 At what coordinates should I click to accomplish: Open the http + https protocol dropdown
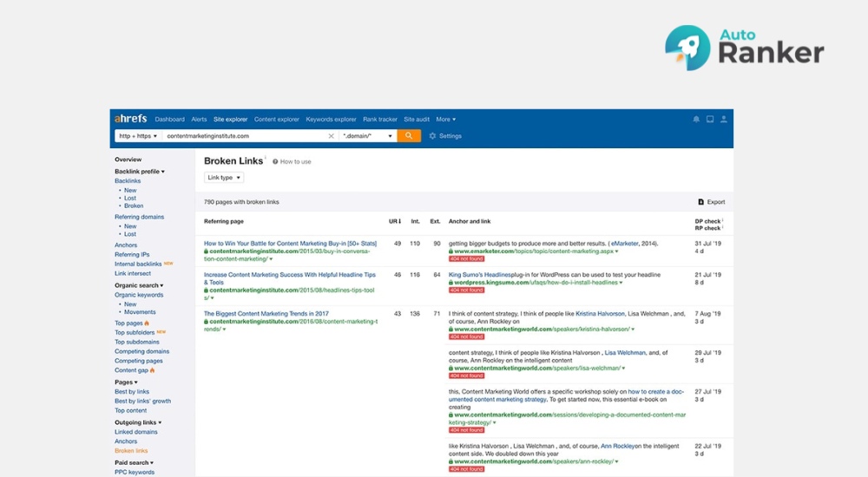138,135
